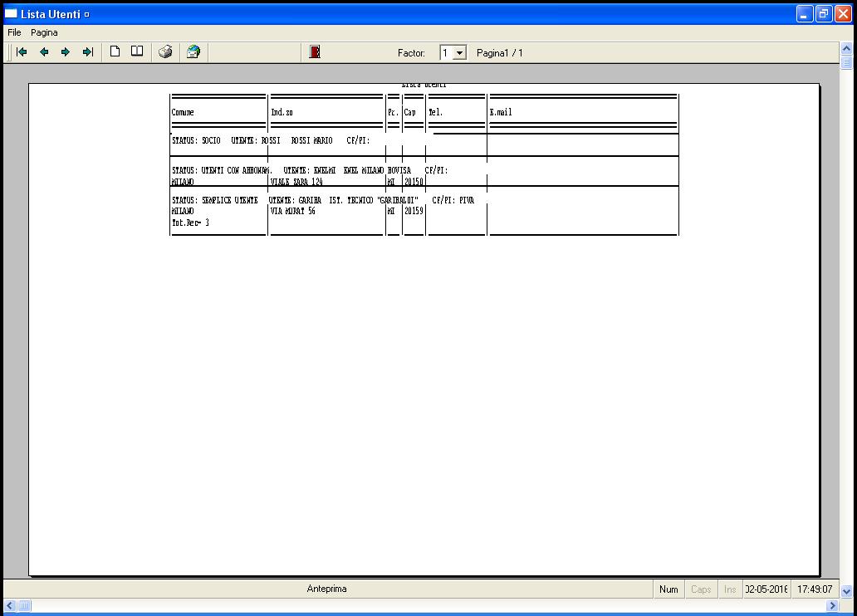Open the Factor zoom dropdown
This screenshot has height=616, width=857.
pos(460,53)
